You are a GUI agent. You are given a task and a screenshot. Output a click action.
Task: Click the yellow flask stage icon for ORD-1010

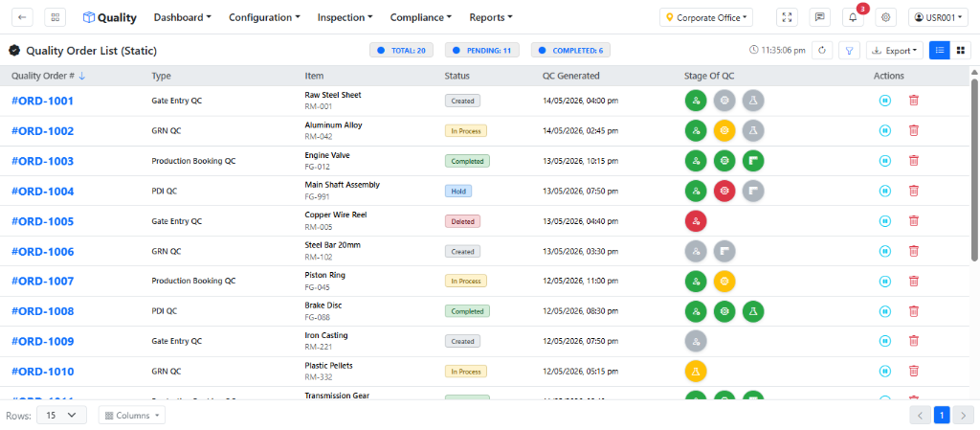696,372
